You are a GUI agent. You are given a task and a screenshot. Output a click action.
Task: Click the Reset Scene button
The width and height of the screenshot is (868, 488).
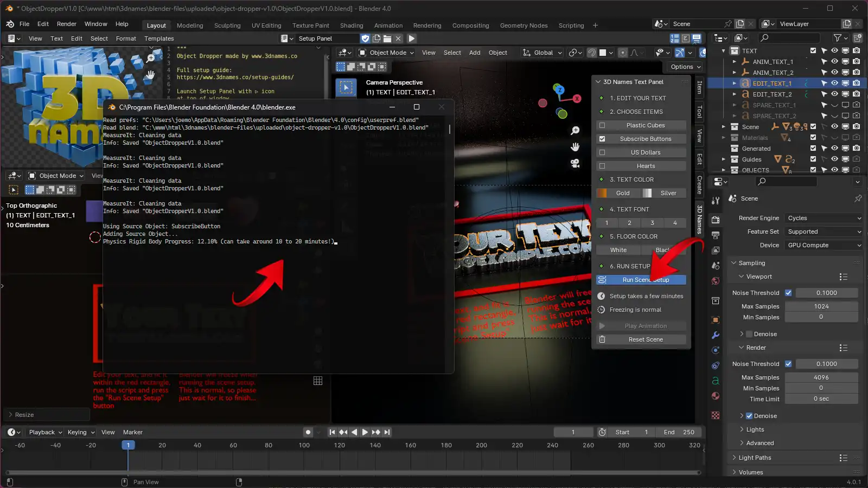(641, 339)
